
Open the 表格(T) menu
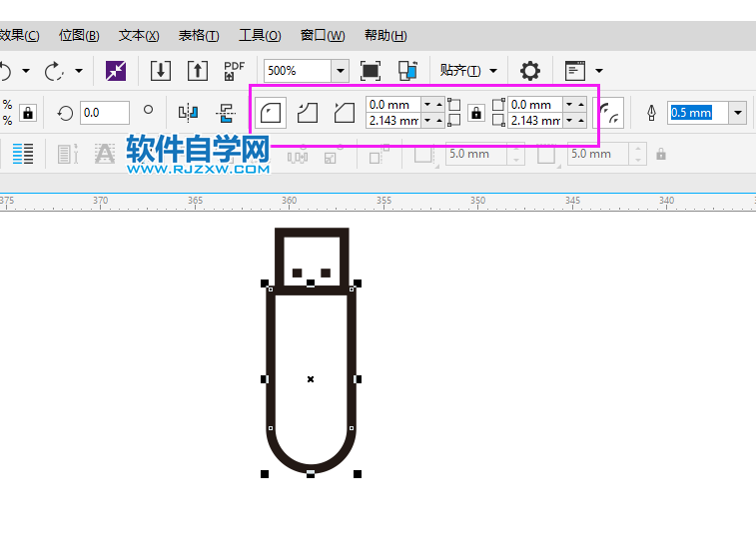[x=199, y=35]
